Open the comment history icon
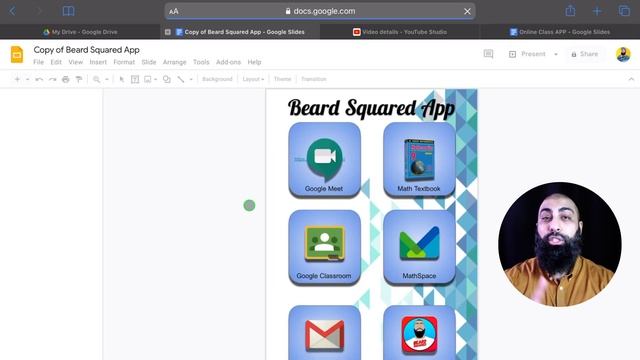This screenshot has width=640, height=360. [488, 54]
